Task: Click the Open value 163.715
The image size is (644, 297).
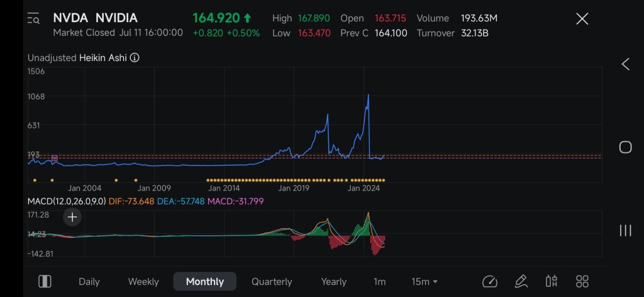Action: pos(390,18)
